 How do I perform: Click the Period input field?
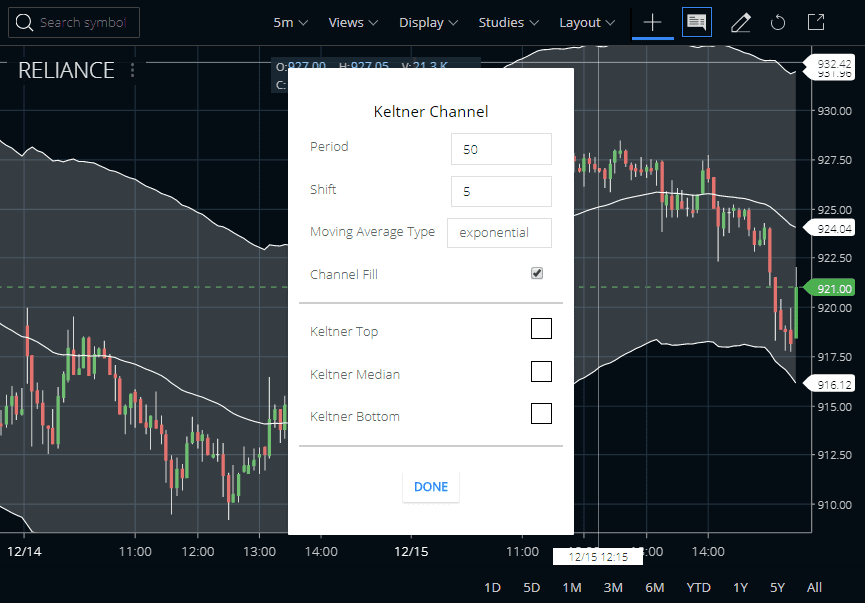point(501,148)
